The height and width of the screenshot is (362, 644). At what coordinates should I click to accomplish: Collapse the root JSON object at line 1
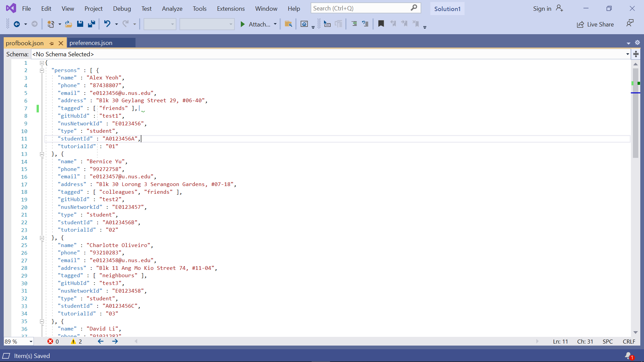tap(42, 63)
